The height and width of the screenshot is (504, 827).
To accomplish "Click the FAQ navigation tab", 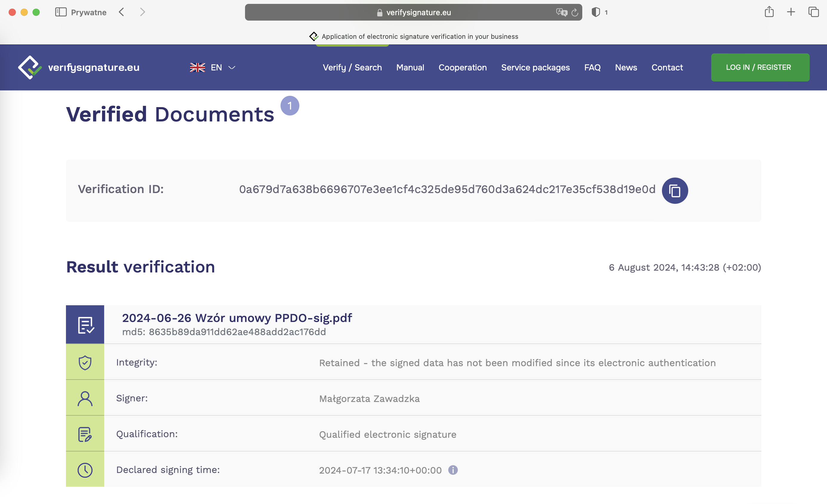I will (x=592, y=67).
